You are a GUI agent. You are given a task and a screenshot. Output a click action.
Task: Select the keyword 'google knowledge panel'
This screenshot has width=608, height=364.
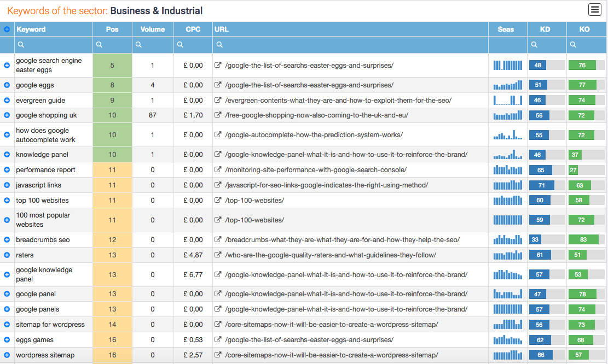[44, 274]
